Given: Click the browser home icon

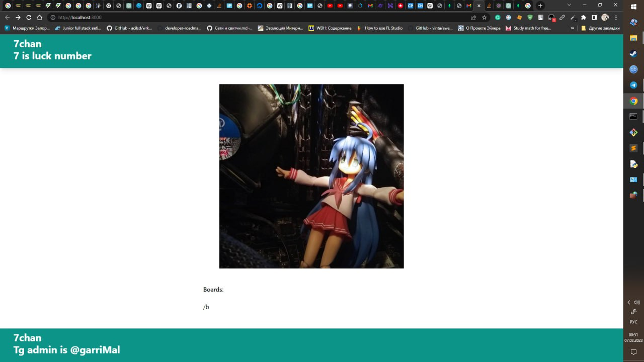Looking at the screenshot, I should click(40, 17).
